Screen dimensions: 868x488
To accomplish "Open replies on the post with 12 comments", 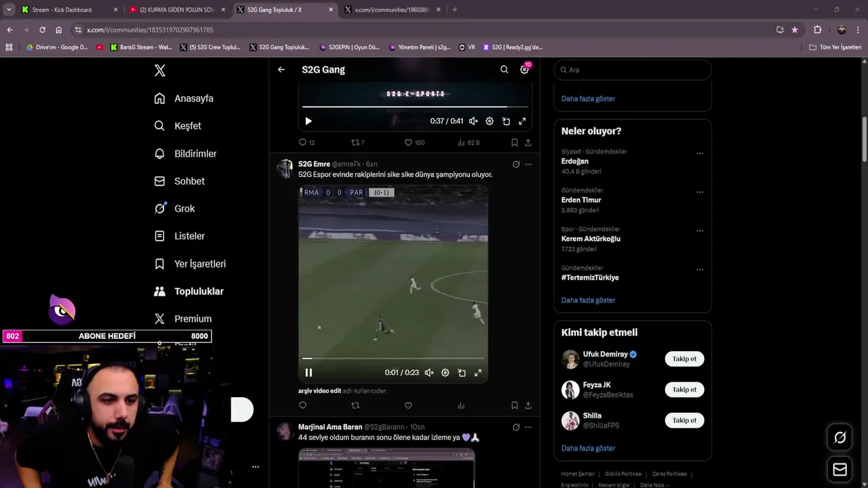I will (x=307, y=142).
